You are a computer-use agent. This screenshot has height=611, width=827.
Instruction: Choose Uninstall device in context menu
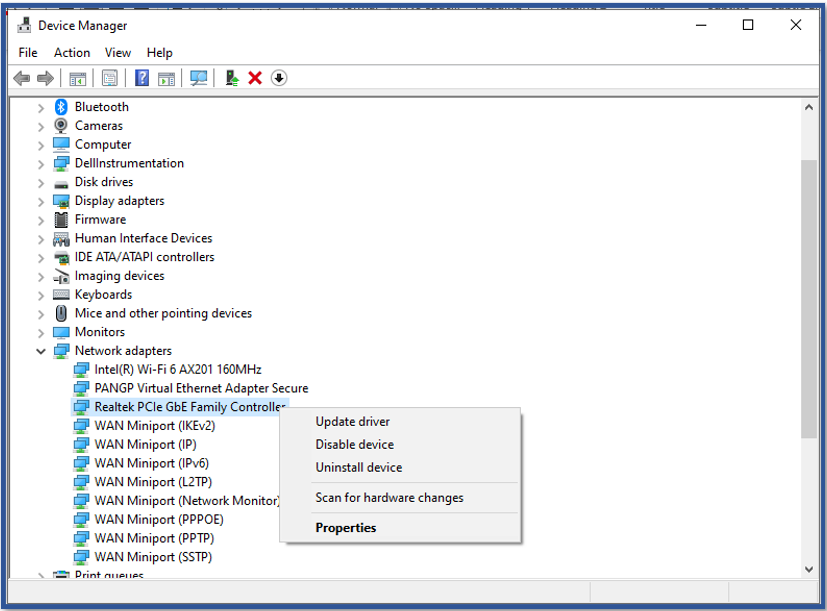(401, 467)
